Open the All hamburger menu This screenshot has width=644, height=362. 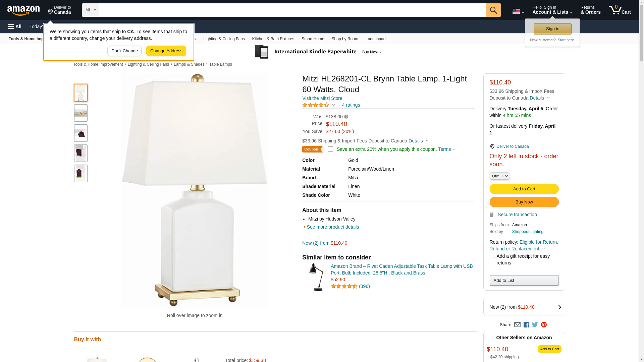pos(15,26)
